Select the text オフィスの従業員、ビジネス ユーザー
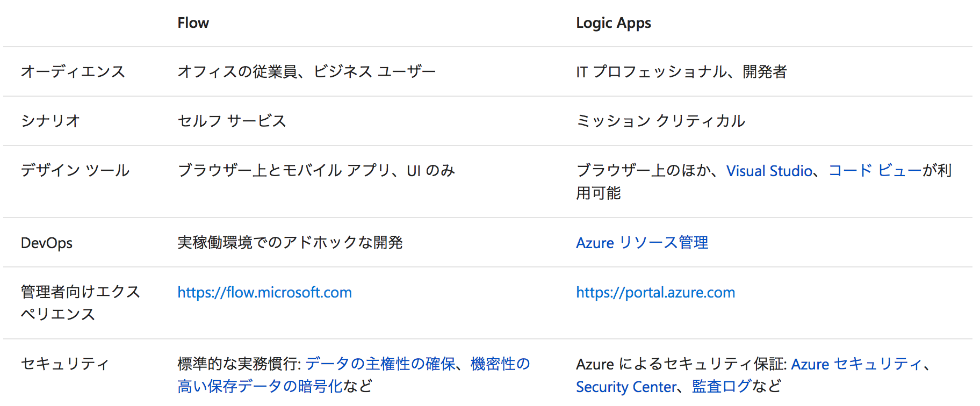Viewport: 980px width, 406px height. (x=307, y=71)
